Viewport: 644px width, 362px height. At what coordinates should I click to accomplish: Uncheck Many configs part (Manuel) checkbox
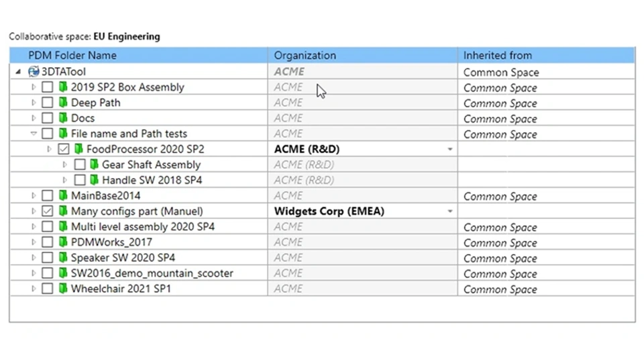coord(47,212)
